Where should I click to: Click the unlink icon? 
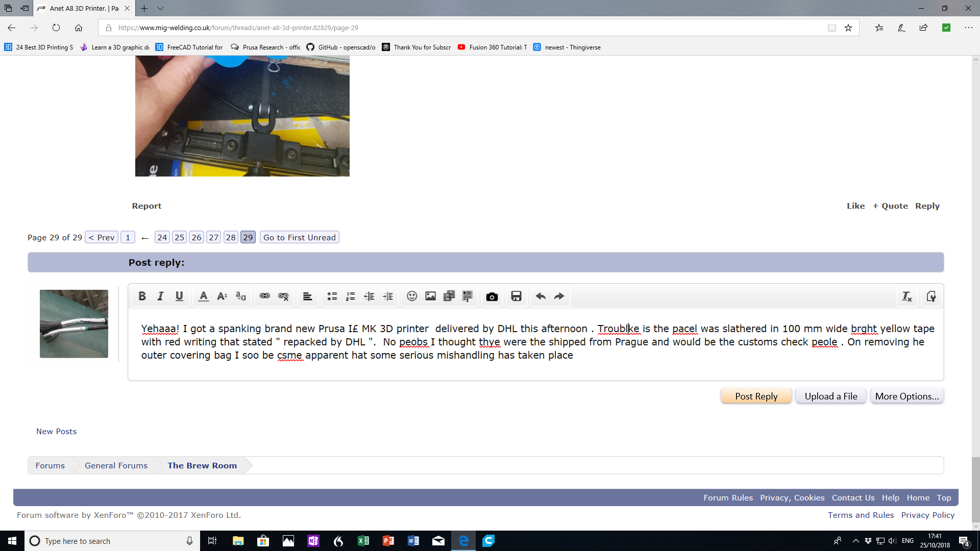[283, 296]
